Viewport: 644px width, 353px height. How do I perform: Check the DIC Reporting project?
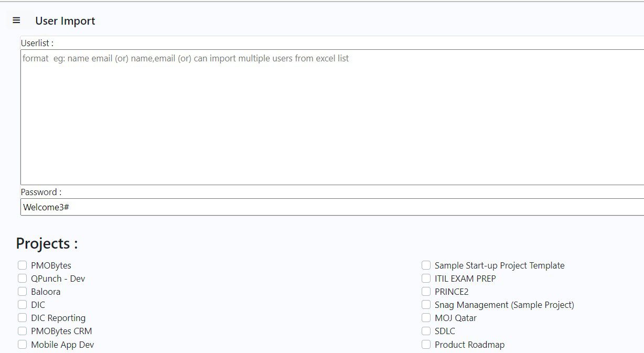(22, 317)
